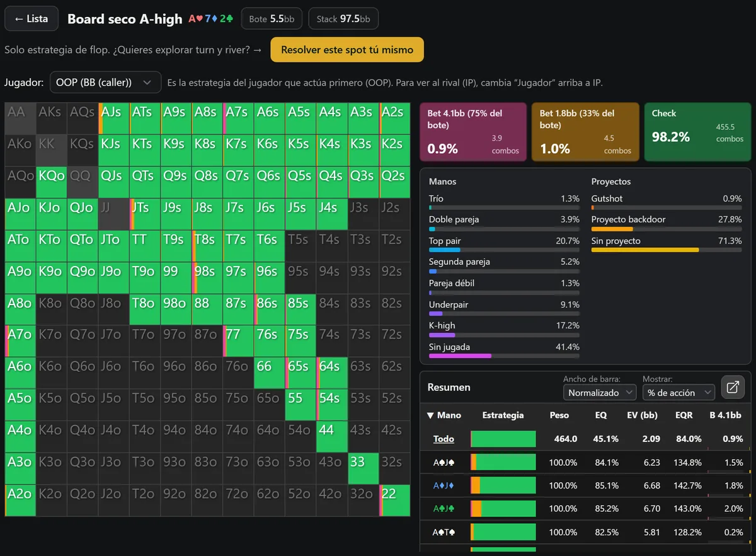756x556 pixels.
Task: Click the Underpair 9.1% row
Action: coord(504,308)
